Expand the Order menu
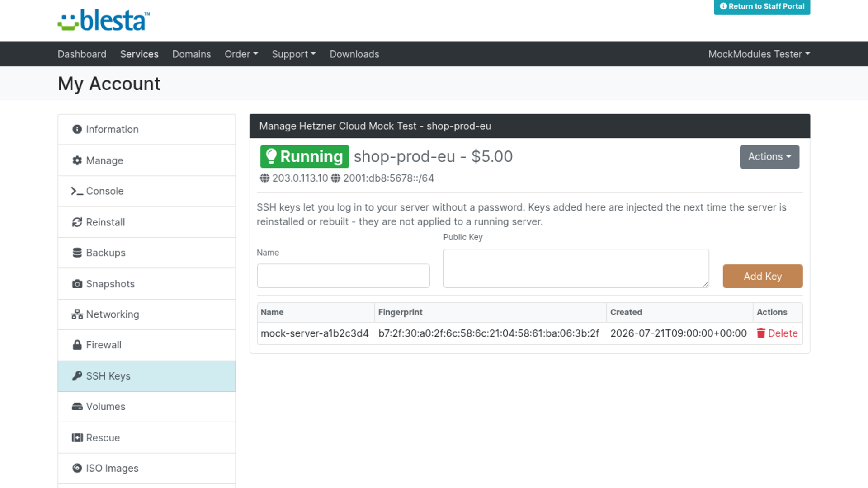The height and width of the screenshot is (488, 868). [241, 54]
